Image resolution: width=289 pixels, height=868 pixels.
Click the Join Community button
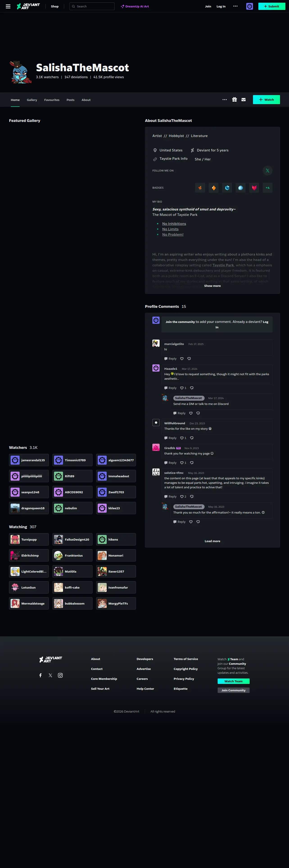(x=233, y=690)
